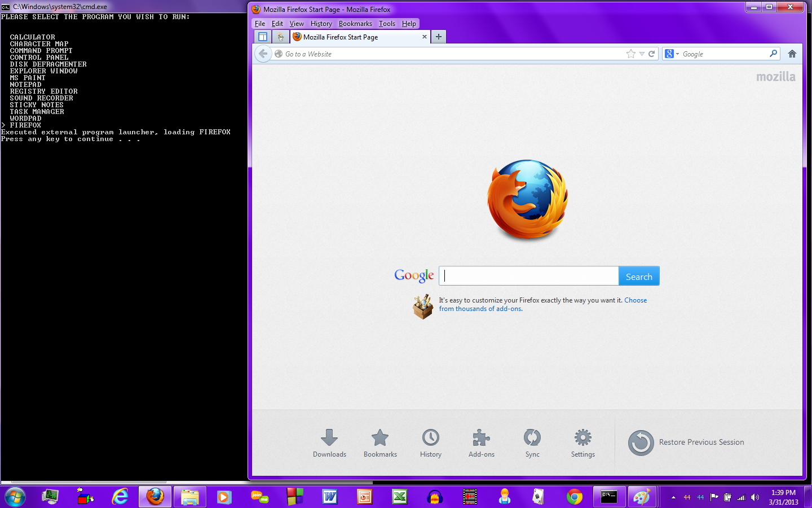Go back with Firefox's back arrow
812x508 pixels.
[x=263, y=54]
